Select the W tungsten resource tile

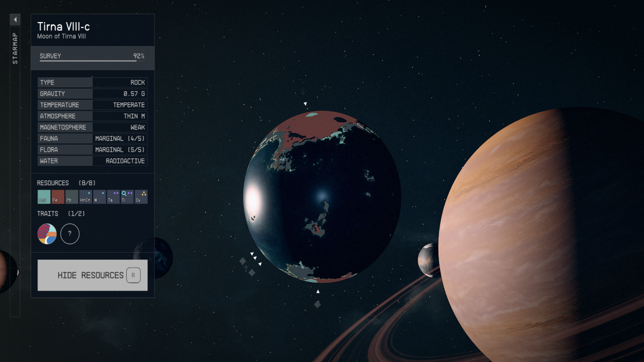pos(100,197)
